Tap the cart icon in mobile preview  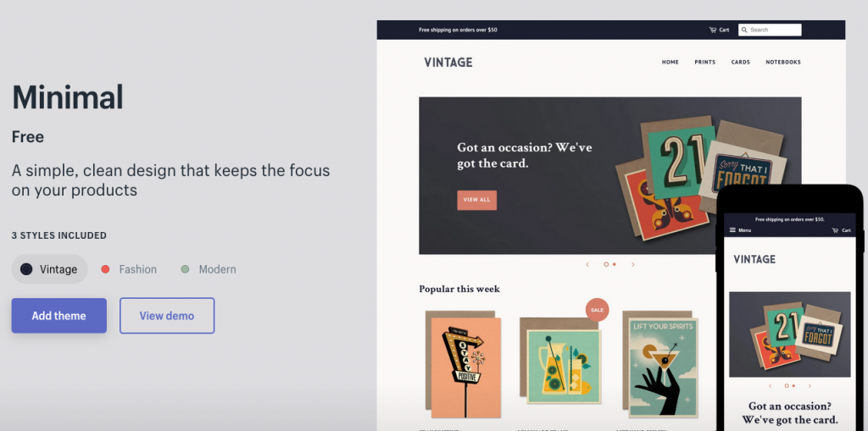(x=835, y=230)
